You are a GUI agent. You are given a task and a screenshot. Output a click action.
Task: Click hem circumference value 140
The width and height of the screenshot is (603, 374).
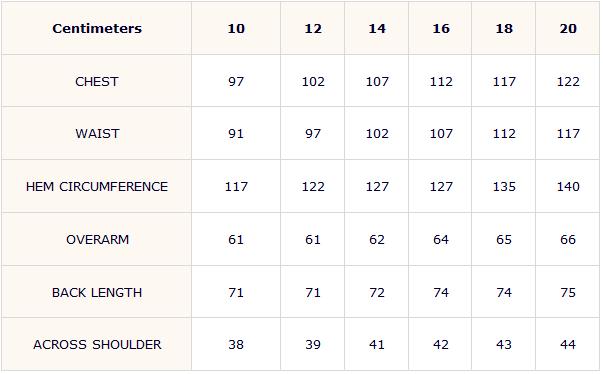coord(568,186)
